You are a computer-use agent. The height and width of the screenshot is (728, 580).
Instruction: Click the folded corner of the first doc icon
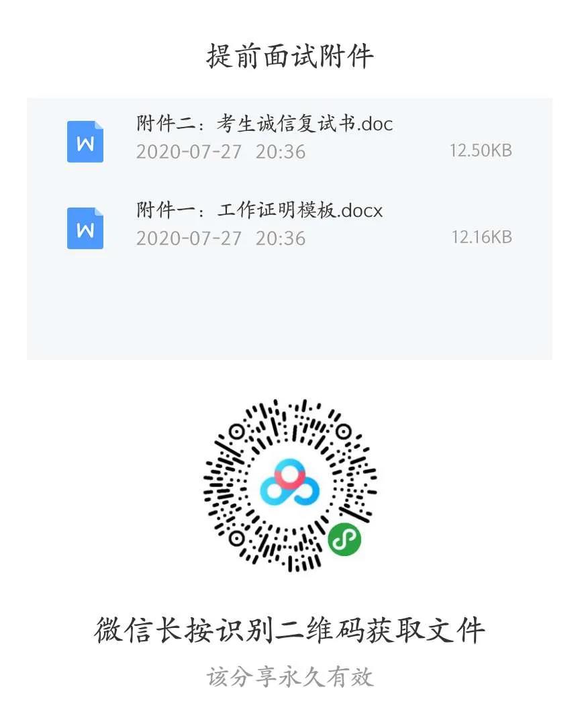pyautogui.click(x=99, y=126)
